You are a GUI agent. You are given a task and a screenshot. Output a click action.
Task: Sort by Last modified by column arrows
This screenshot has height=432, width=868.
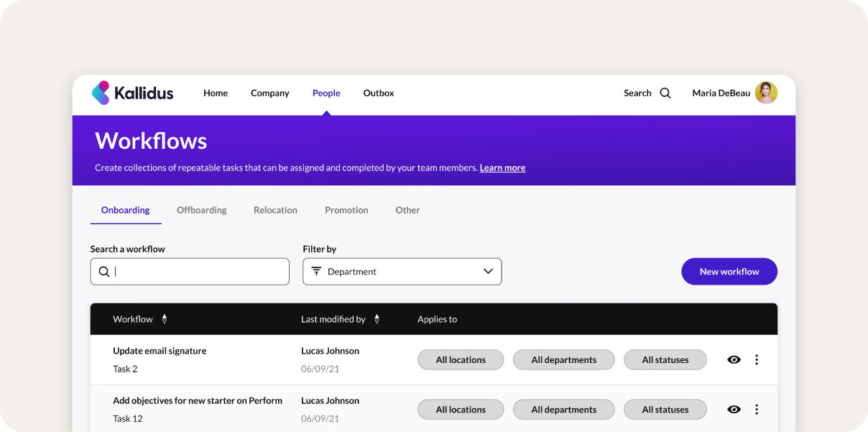click(x=377, y=319)
